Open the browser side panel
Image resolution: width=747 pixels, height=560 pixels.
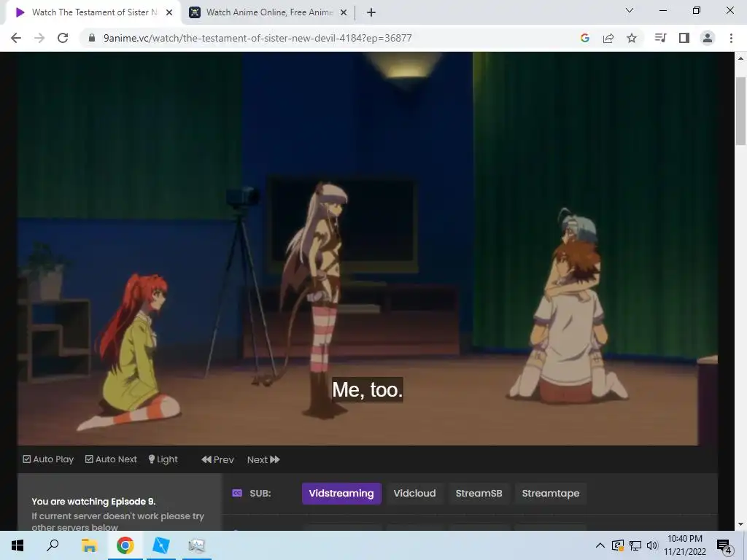tap(684, 38)
